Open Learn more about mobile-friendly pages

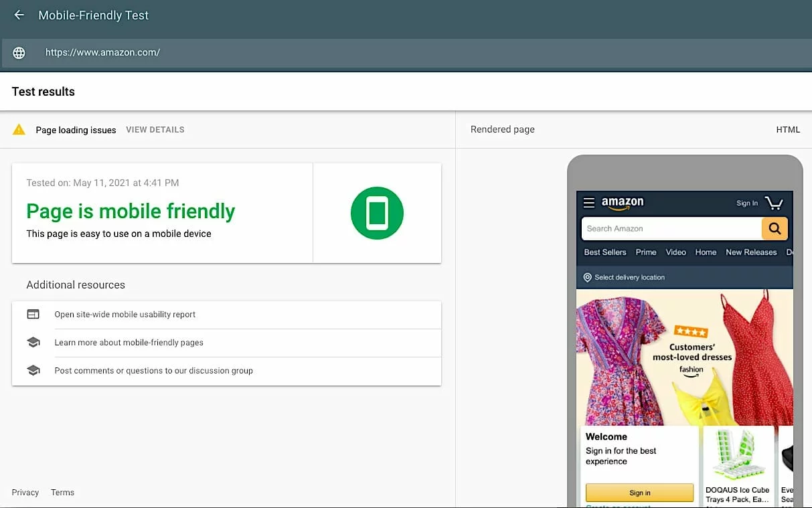click(226, 343)
